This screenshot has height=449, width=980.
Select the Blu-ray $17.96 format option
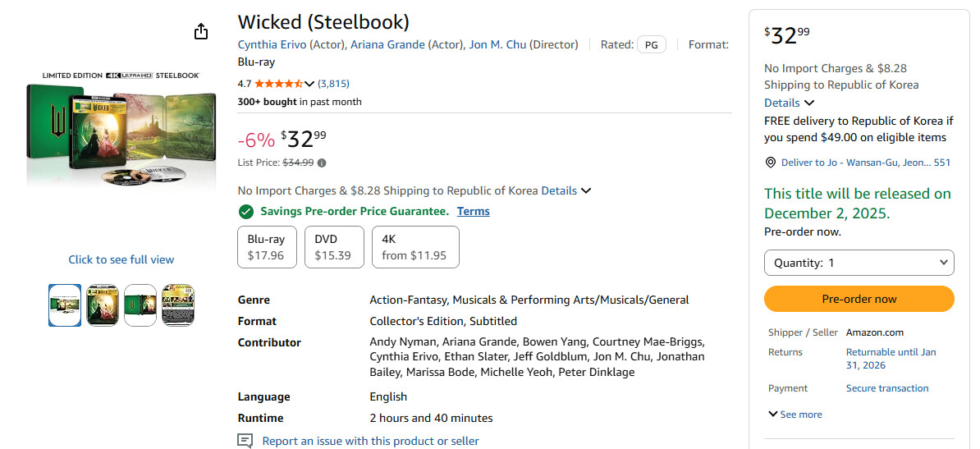pos(267,247)
